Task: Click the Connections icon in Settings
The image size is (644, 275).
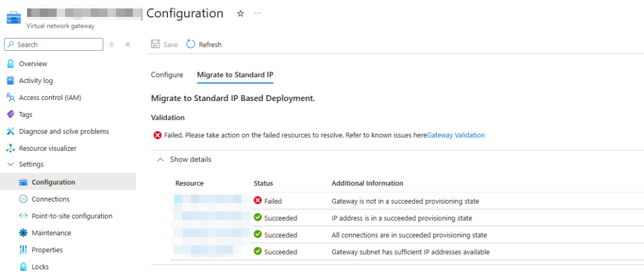Action: coord(23,199)
